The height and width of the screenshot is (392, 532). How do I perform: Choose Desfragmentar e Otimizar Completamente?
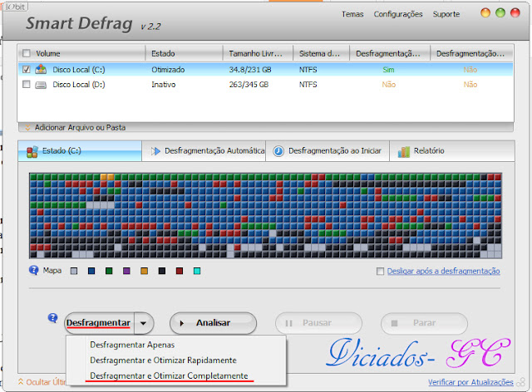pyautogui.click(x=169, y=375)
